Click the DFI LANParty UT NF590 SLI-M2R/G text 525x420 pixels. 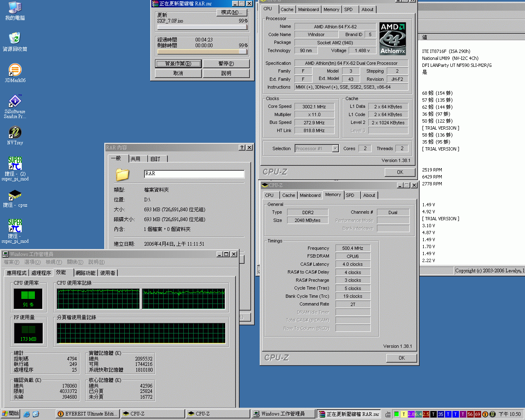click(x=457, y=65)
